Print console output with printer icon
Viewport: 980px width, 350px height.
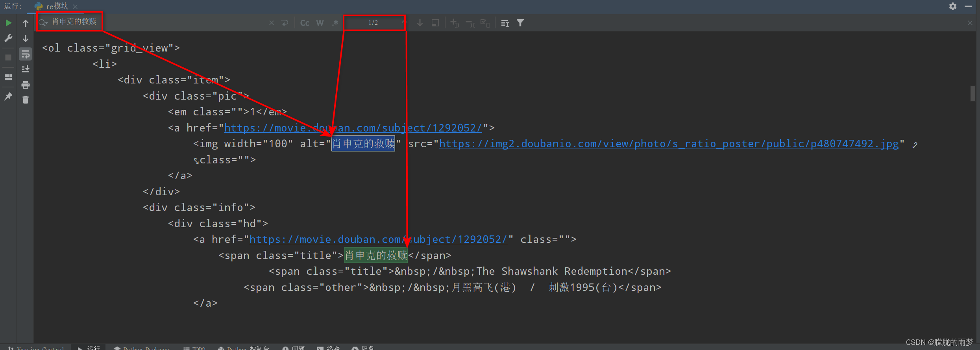(26, 85)
